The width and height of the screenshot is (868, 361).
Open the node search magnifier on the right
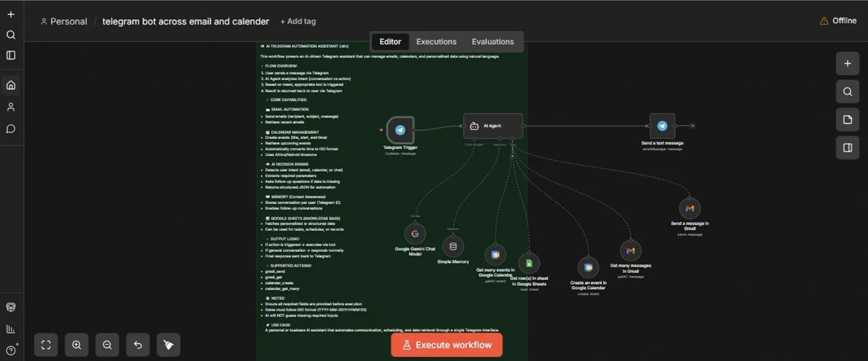click(848, 92)
